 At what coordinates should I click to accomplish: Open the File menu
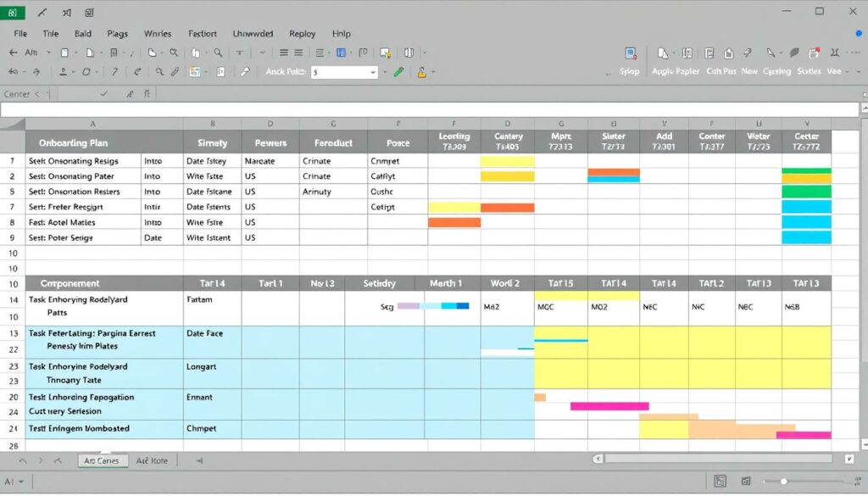(20, 34)
